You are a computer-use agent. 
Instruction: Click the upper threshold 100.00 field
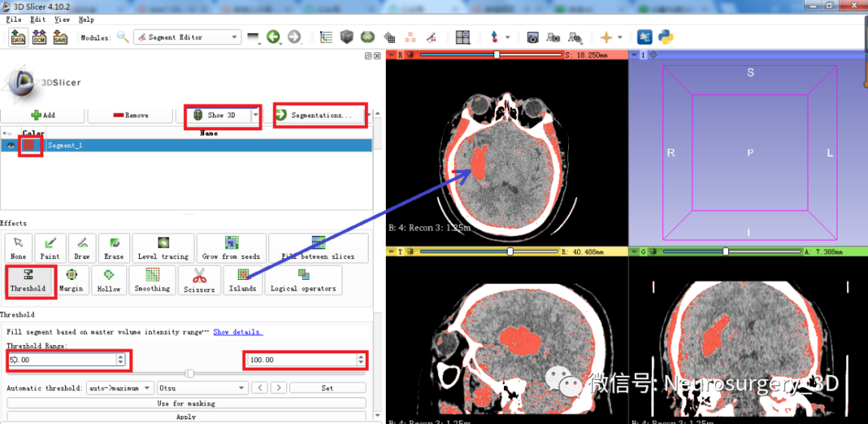tap(305, 360)
